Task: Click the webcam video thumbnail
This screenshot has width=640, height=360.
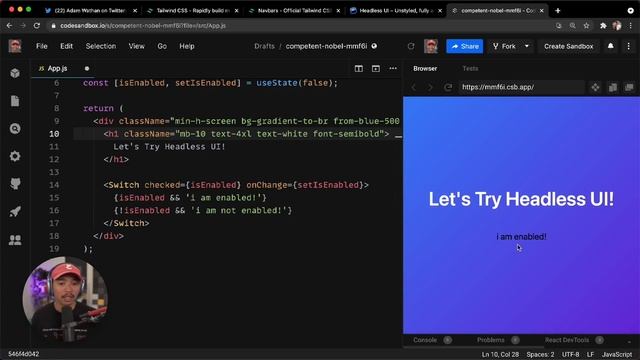Action: 65,299
